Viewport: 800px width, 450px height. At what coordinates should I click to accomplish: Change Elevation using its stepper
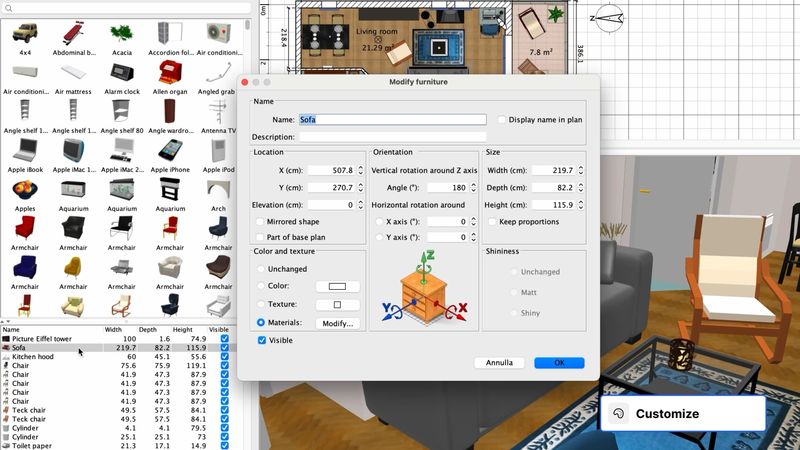click(361, 205)
